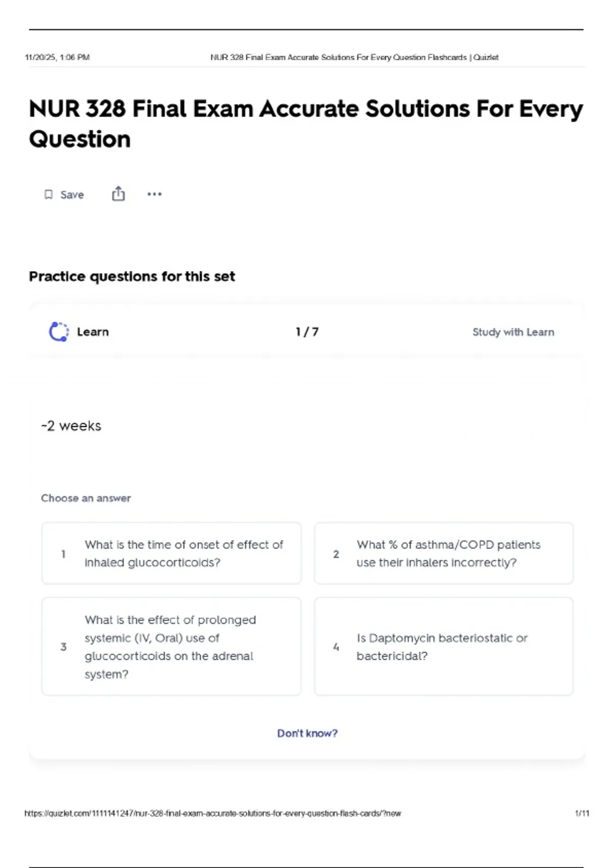
Task: Click the ~2 weeks prompt text
Action: point(72,426)
